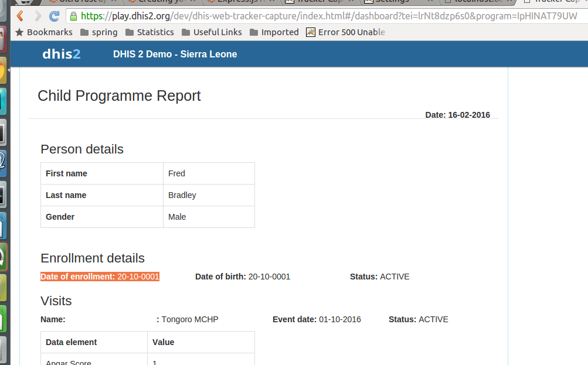Expand the spring bookmark folder

coord(98,32)
